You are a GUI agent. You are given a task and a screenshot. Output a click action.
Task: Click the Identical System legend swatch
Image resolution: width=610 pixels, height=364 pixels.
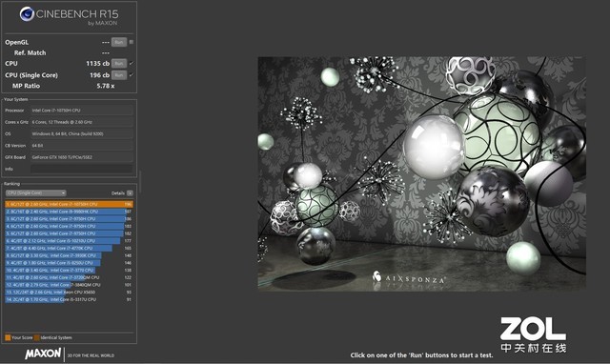coord(37,337)
